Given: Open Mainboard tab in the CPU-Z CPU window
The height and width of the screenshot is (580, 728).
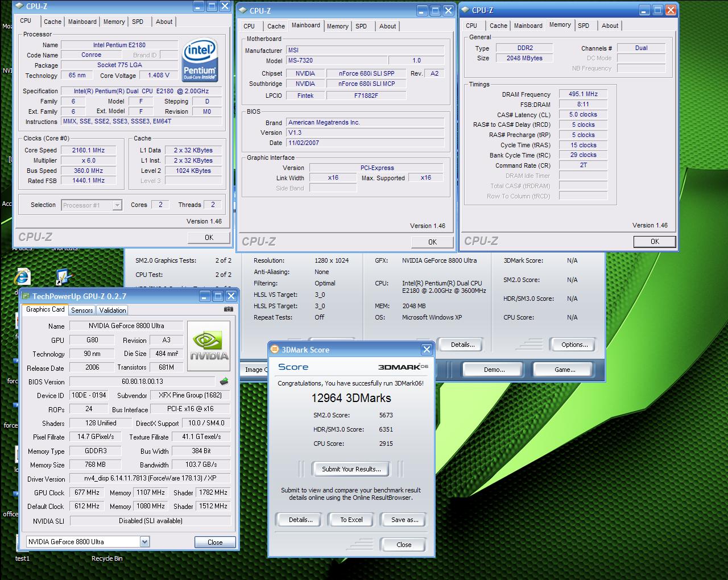Looking at the screenshot, I should [x=82, y=22].
